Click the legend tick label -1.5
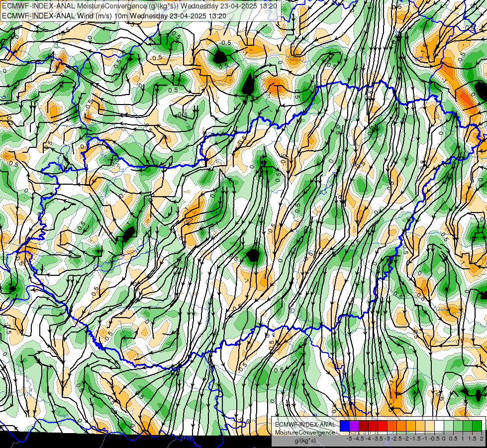 415,439
